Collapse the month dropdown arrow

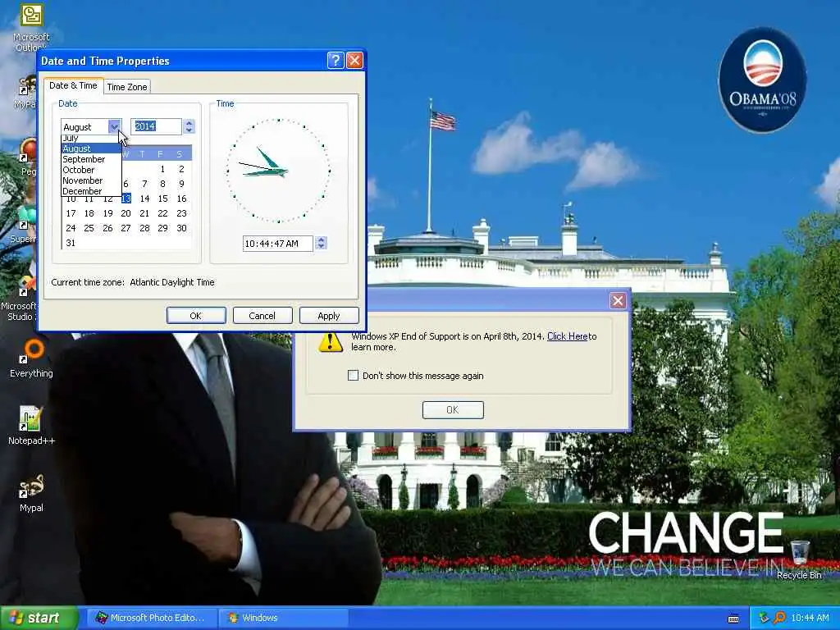coord(114,126)
